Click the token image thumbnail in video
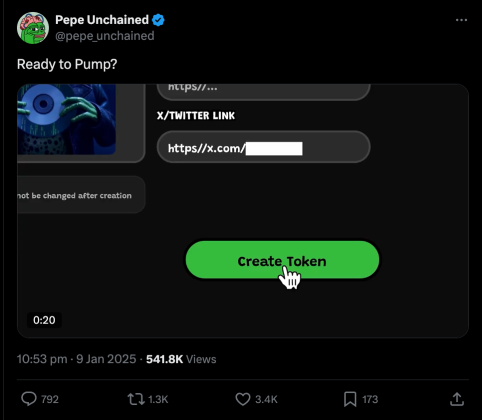This screenshot has height=420, width=482. [x=67, y=119]
